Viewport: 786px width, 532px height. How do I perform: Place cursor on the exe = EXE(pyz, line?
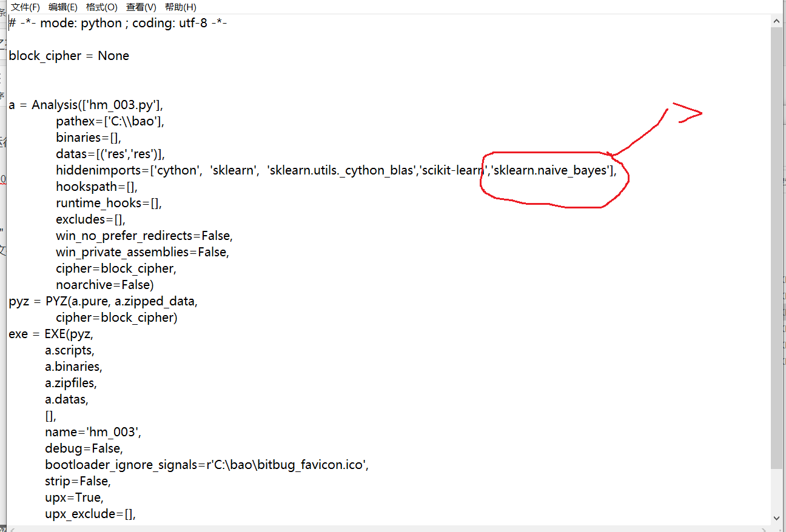tap(52, 333)
